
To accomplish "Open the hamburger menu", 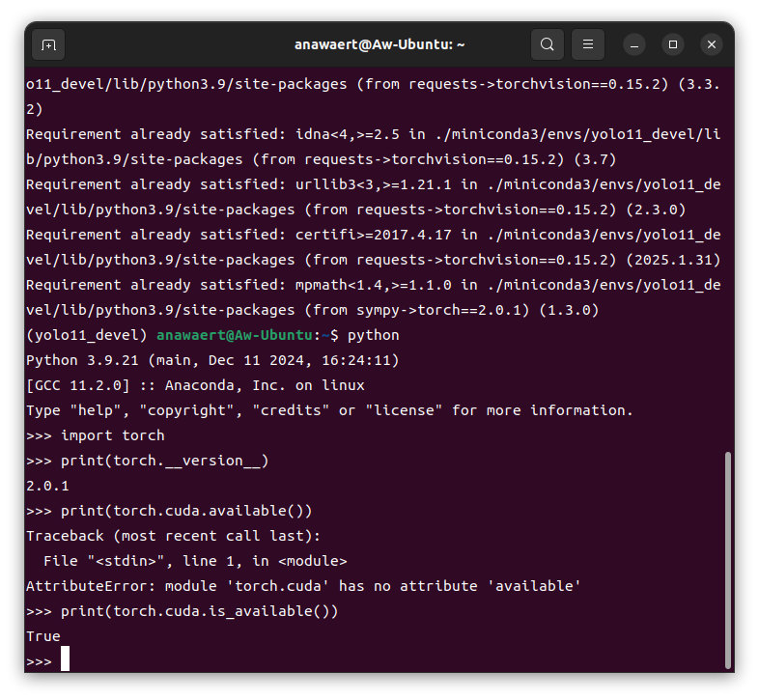I will (x=588, y=44).
